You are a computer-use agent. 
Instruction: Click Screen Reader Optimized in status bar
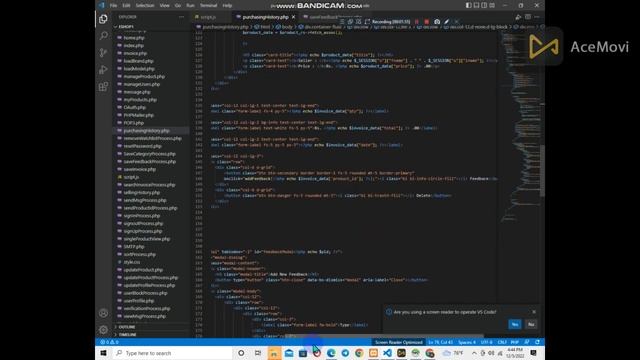[398, 342]
